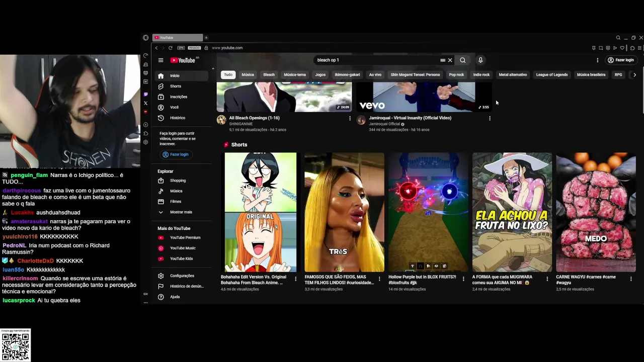Open options menu for Hollow Purple short
Viewport: 644px width, 362px height.
point(463,279)
